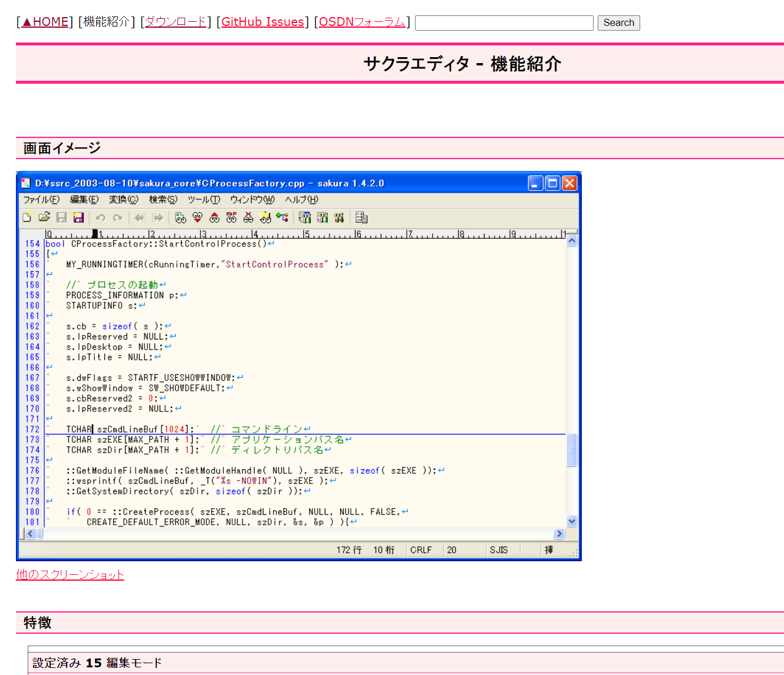This screenshot has width=784, height=675.
Task: Click the clear search mark icon with red X
Action: (x=248, y=218)
